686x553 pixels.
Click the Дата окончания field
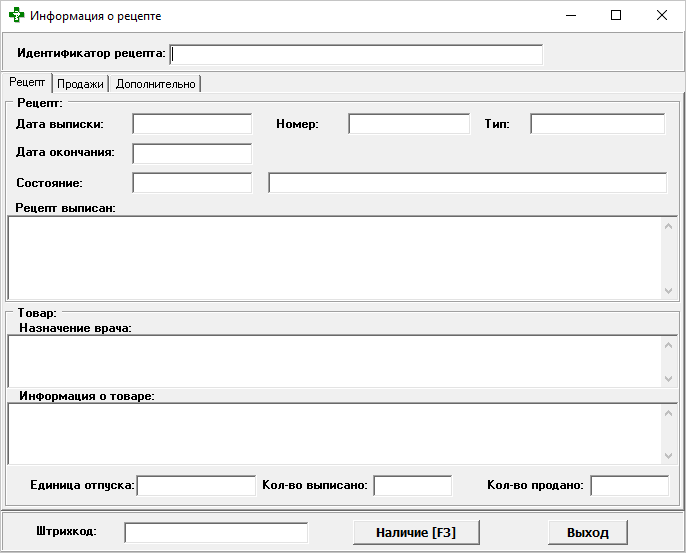point(192,154)
